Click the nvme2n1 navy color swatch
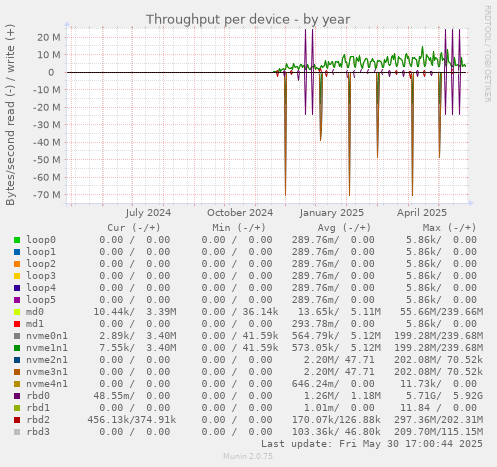The width and height of the screenshot is (497, 467). (17, 360)
